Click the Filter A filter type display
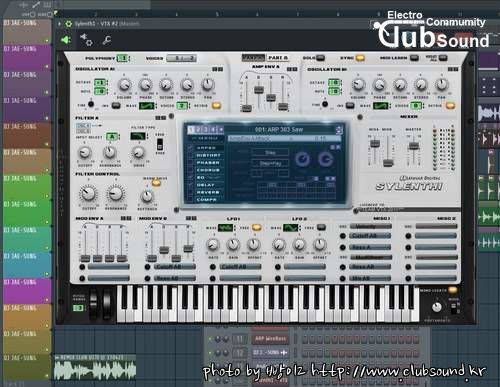Screen dimensions: 500x387 137,136
